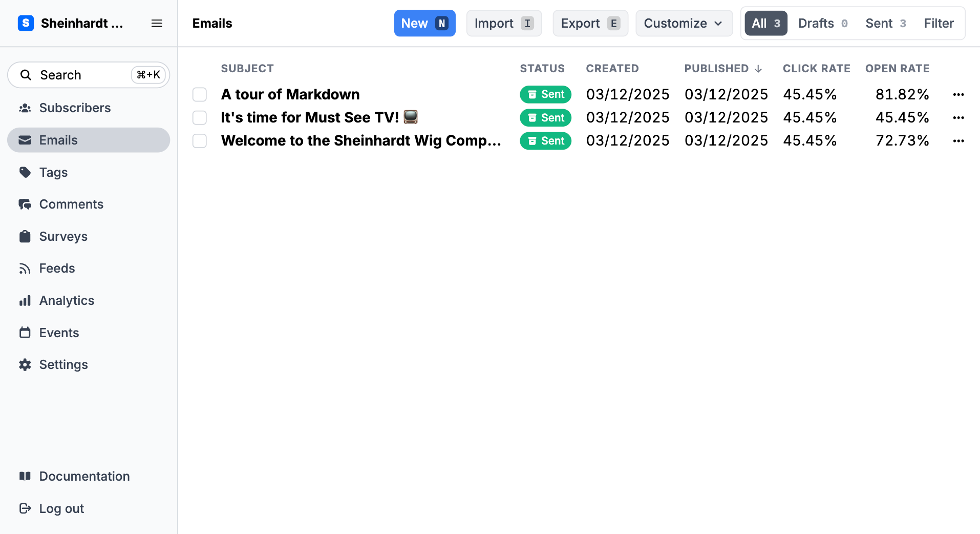Open the Subscribers section
980x534 pixels.
74,108
